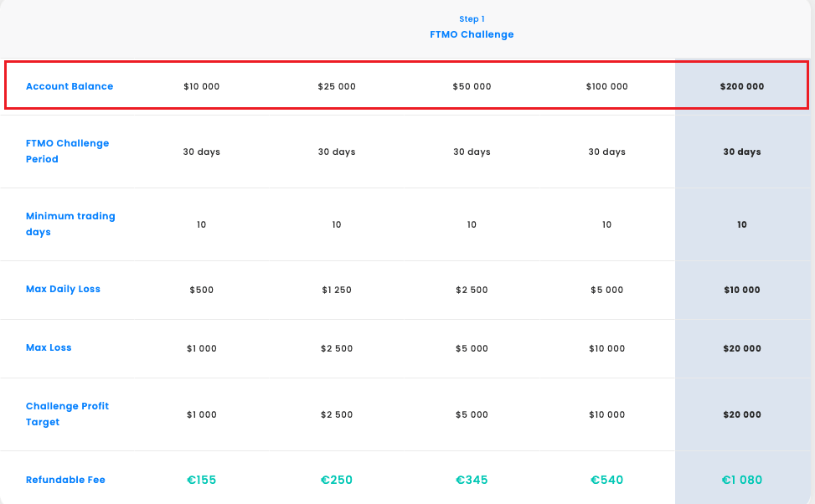Click the "Account Balance" row label
The height and width of the screenshot is (504, 815).
70,86
